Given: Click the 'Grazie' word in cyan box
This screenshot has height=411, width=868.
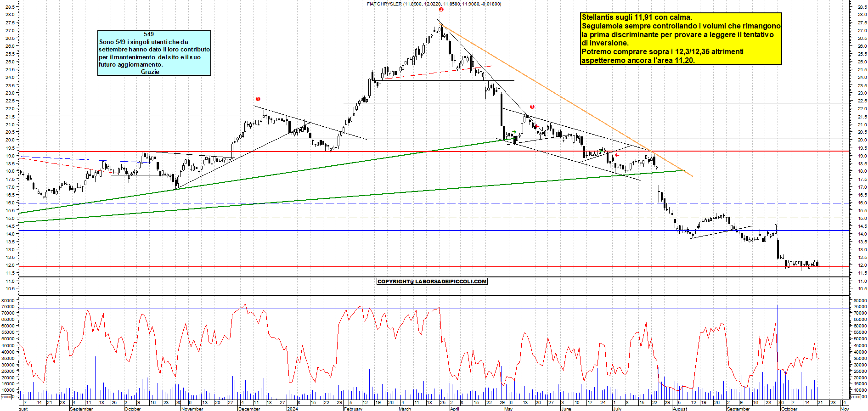Looking at the screenshot, I should [x=150, y=72].
